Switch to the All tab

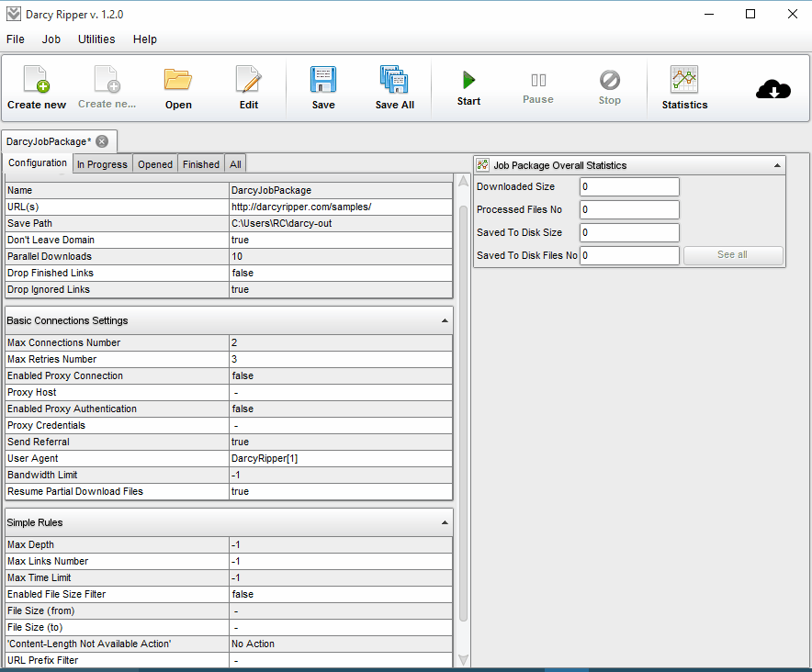(x=235, y=164)
